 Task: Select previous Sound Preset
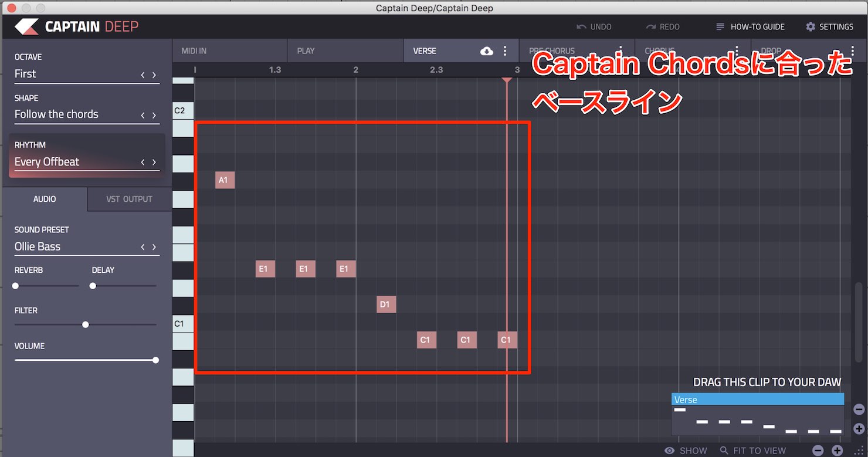coord(143,248)
